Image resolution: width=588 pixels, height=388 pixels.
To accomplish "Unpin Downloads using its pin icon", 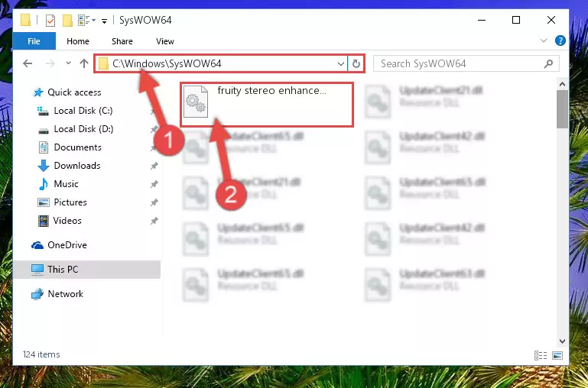I will click(x=154, y=166).
